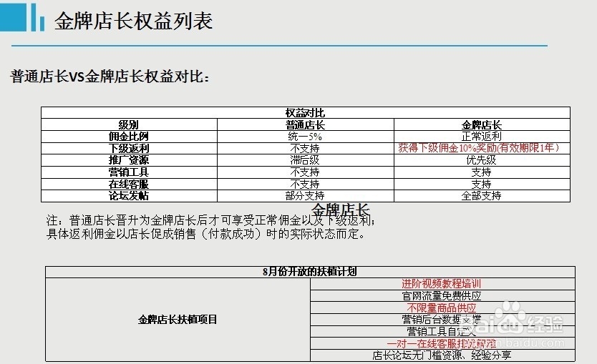The image size is (597, 364).
Task: Select the 在线客服 row label
Action: [129, 184]
